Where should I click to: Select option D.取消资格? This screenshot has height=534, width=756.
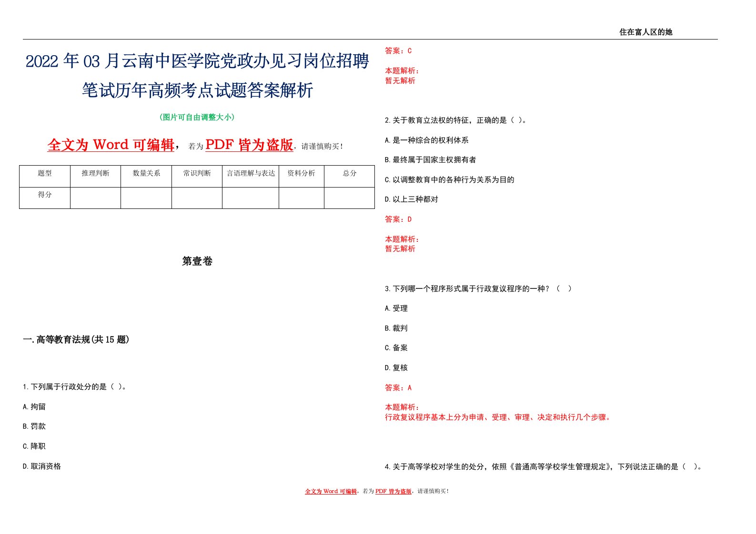pyautogui.click(x=42, y=466)
